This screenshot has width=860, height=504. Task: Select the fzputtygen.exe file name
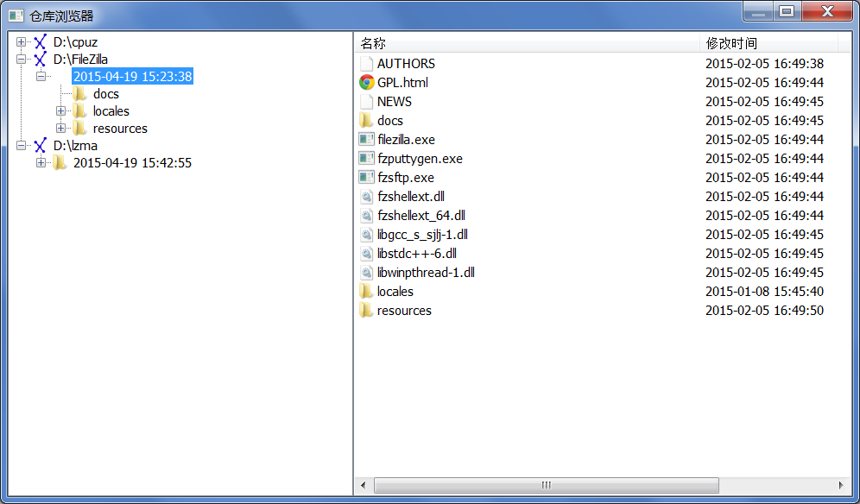420,159
